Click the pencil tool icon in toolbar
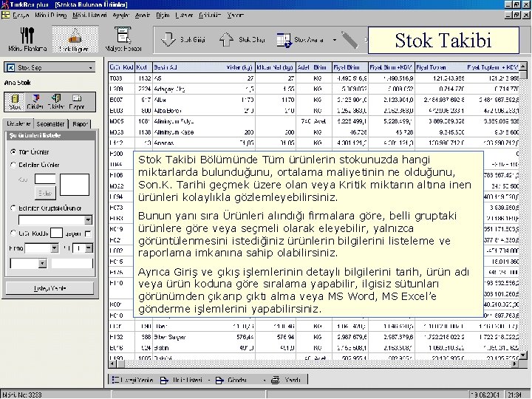This screenshot has height=399, width=532. pos(349,40)
